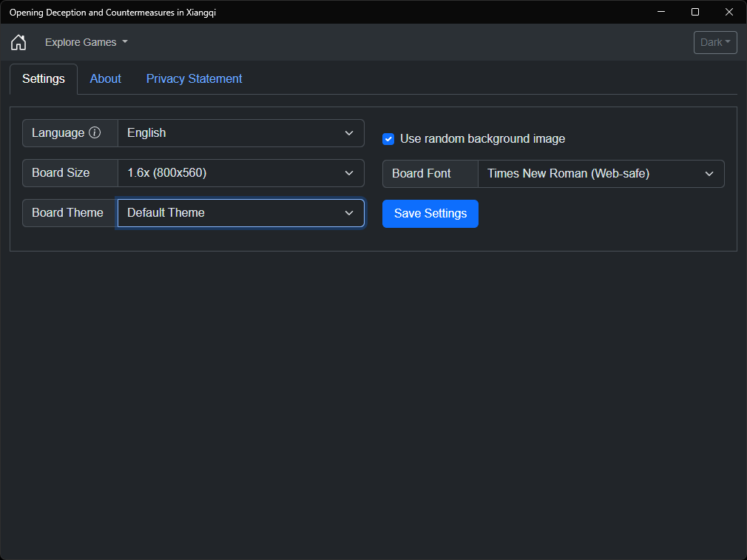Screen dimensions: 747x560
Task: Open the Privacy Statement tab
Action: [194, 78]
